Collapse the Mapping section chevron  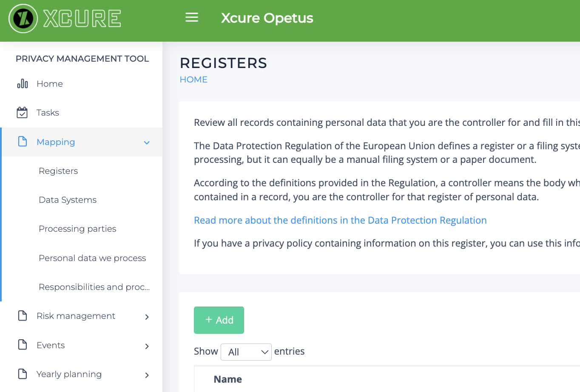click(x=147, y=142)
